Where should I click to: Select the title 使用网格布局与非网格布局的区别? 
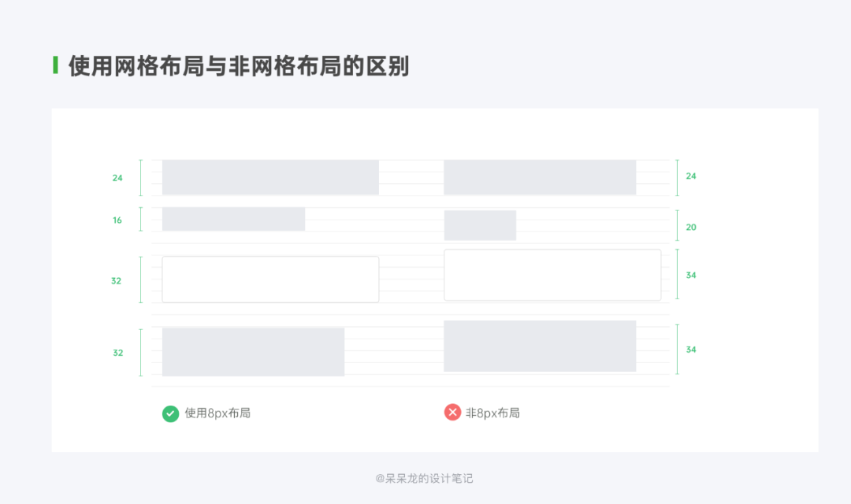tap(239, 66)
